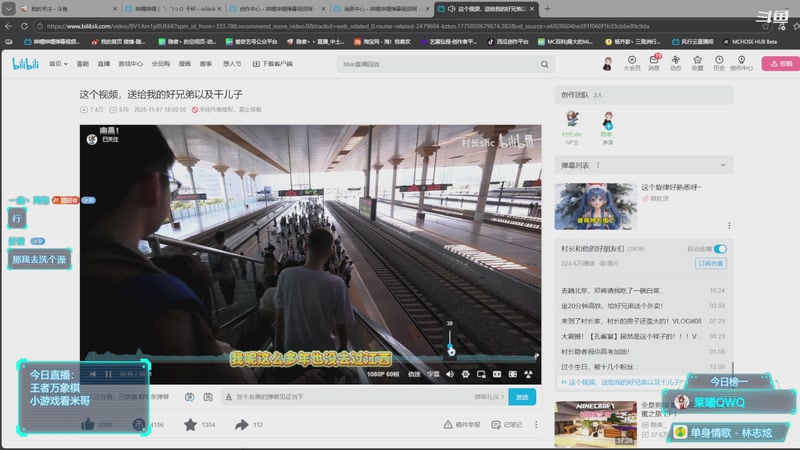Switch player to web fullscreen mode
This screenshot has width=800, height=450.
pyautogui.click(x=513, y=374)
